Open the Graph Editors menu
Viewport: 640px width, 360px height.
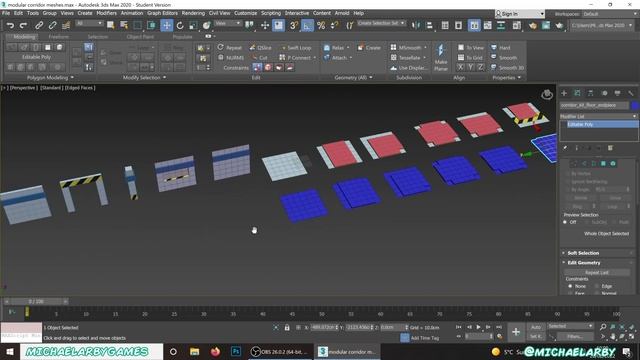(162, 13)
